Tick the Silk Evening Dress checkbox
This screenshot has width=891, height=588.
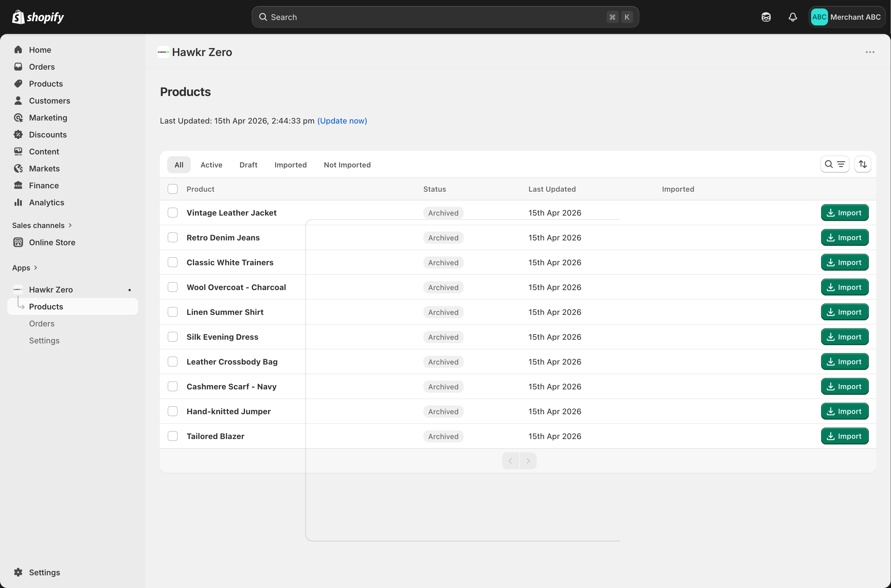173,337
